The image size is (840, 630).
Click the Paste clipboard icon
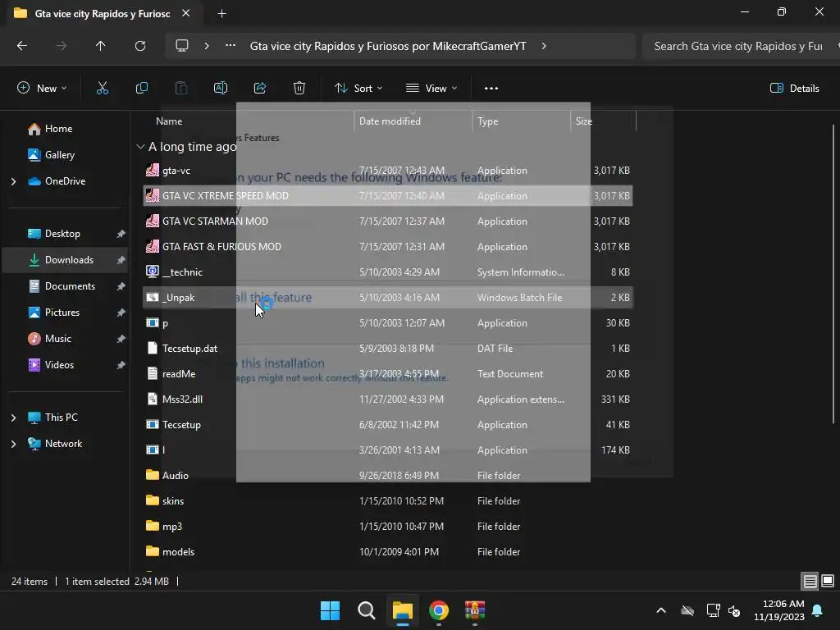pos(181,89)
